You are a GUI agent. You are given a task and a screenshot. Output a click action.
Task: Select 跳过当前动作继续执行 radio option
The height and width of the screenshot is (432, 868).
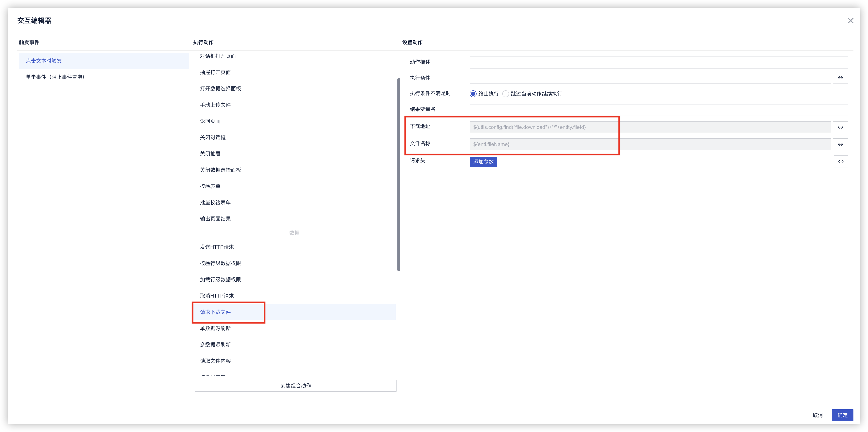(x=505, y=94)
